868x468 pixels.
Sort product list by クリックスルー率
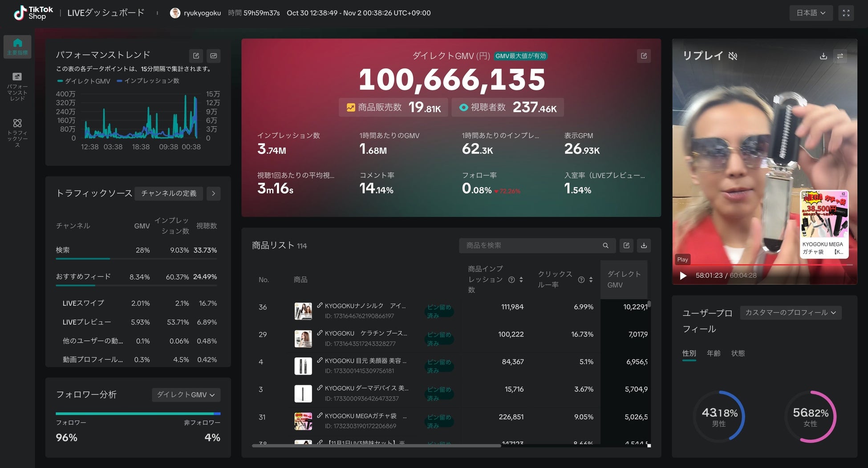(x=591, y=279)
